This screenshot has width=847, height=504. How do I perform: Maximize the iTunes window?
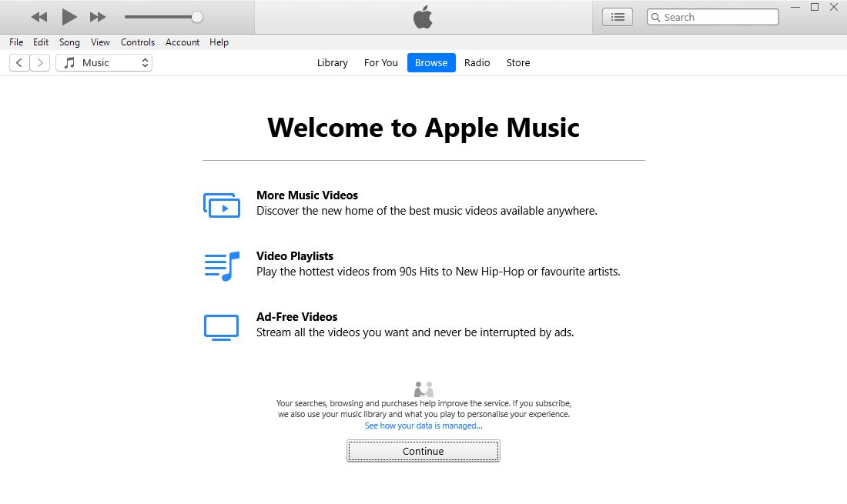pyautogui.click(x=815, y=7)
